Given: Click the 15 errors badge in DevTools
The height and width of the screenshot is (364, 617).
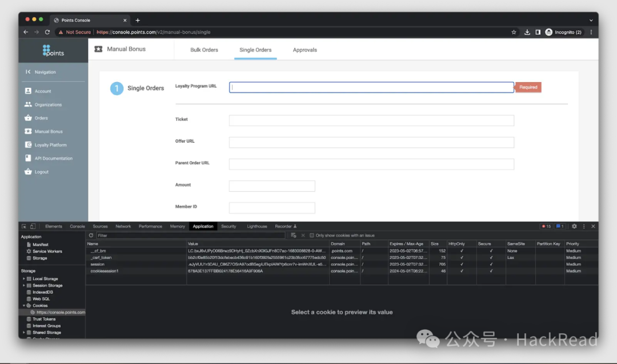Looking at the screenshot, I should click(x=546, y=227).
